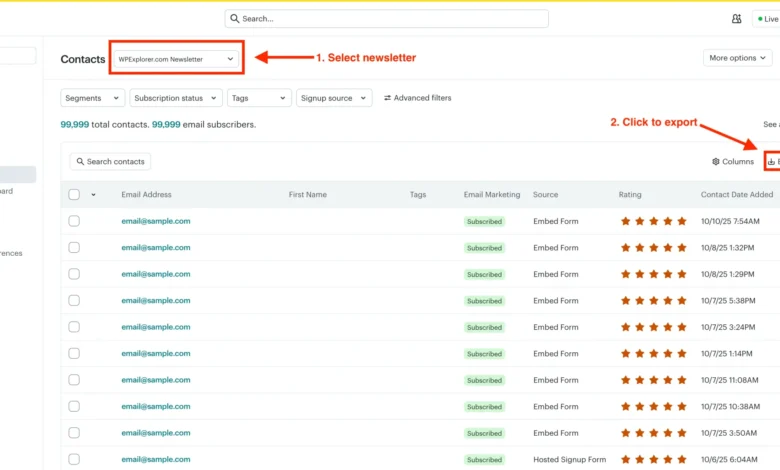Open the WPExplorer.com Newsletter dropdown
This screenshot has height=470, width=780.
click(176, 59)
